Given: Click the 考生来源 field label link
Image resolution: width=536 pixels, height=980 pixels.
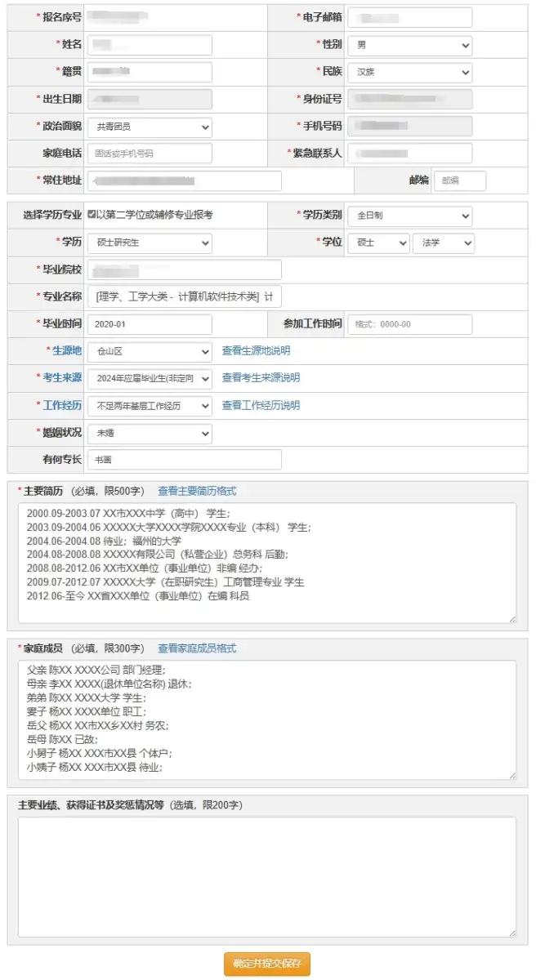Looking at the screenshot, I should click(x=62, y=378).
